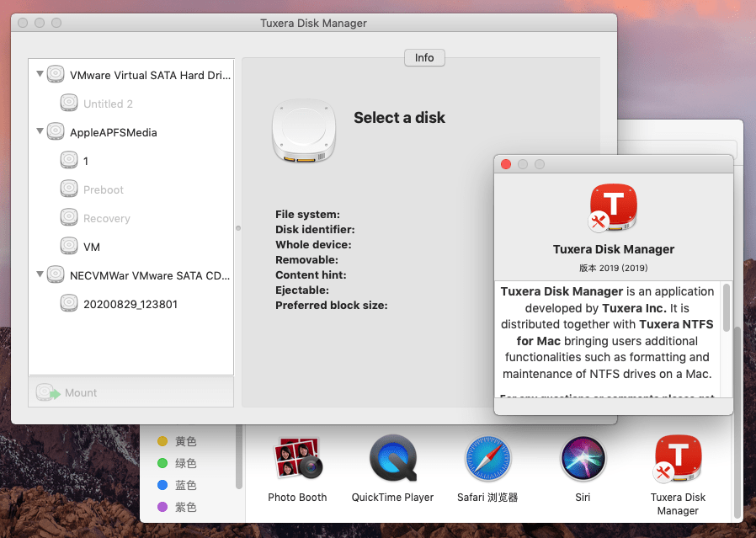The height and width of the screenshot is (538, 756).
Task: Close the About Tuxera Disk Manager window
Action: coord(506,164)
